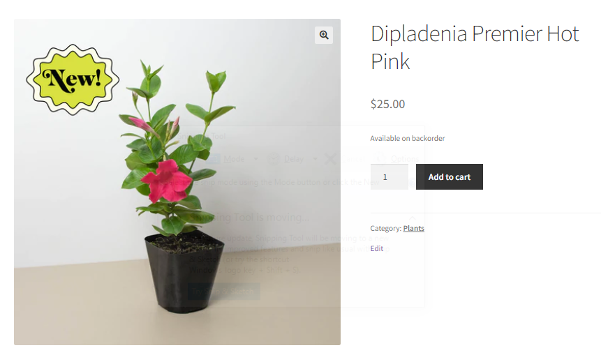
Task: Click the Dipladenia plant product image
Action: tap(177, 182)
